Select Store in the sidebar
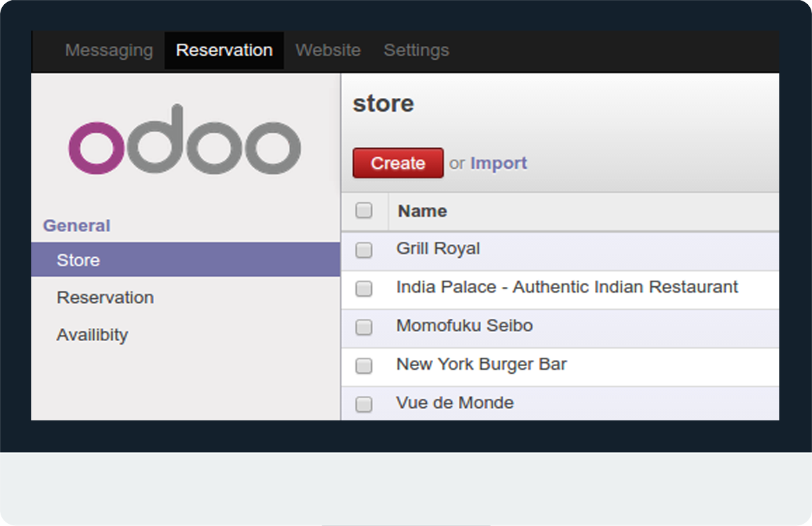The height and width of the screenshot is (526, 812). (186, 259)
